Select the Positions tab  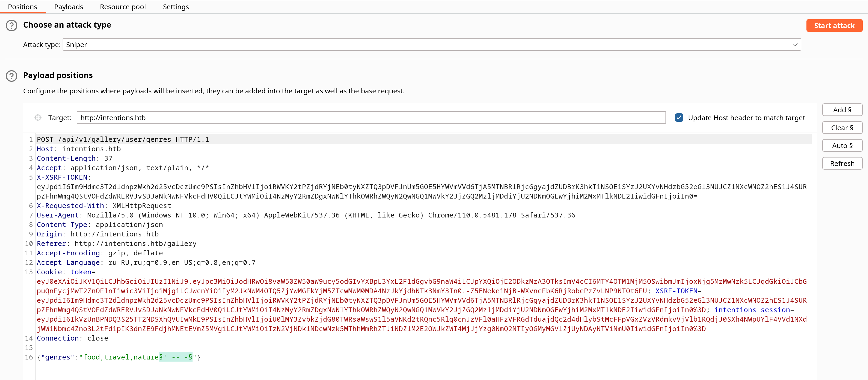coord(23,7)
